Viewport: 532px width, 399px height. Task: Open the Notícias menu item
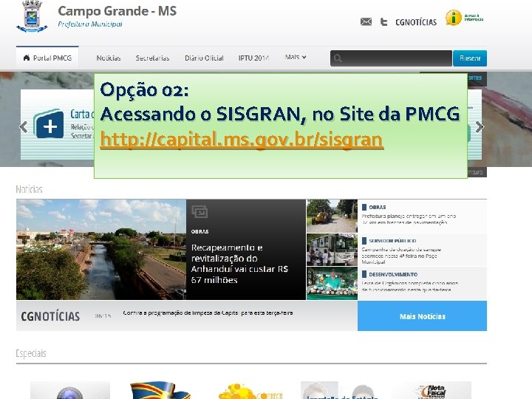[109, 58]
